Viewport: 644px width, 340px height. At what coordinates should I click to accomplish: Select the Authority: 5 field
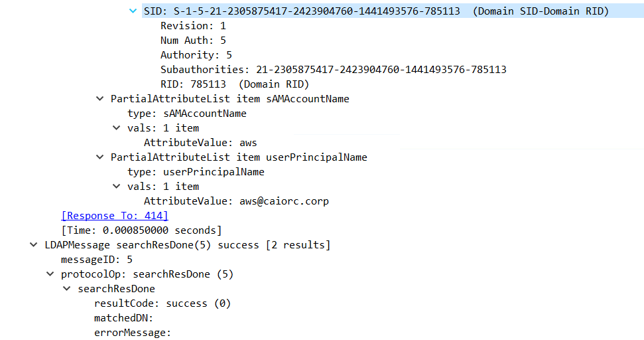[196, 55]
